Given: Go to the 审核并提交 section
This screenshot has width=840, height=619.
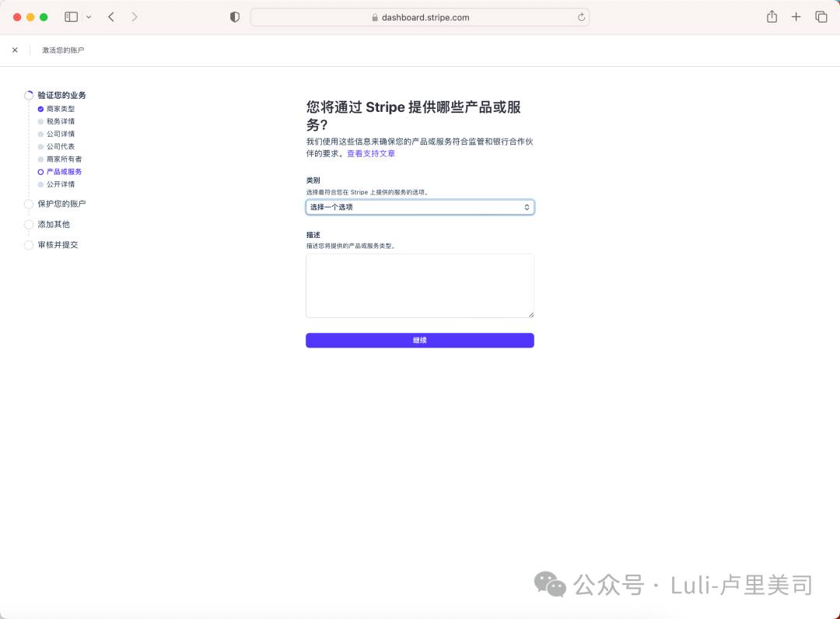Looking at the screenshot, I should tap(58, 245).
